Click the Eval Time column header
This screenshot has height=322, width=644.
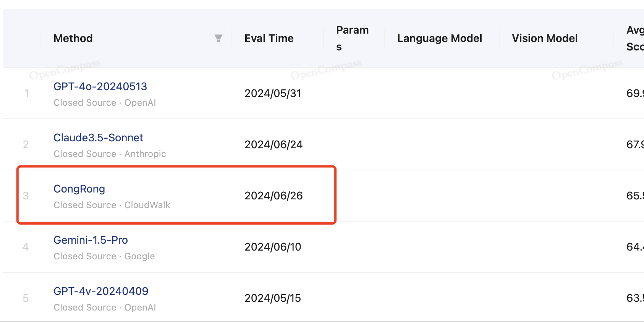tap(269, 39)
